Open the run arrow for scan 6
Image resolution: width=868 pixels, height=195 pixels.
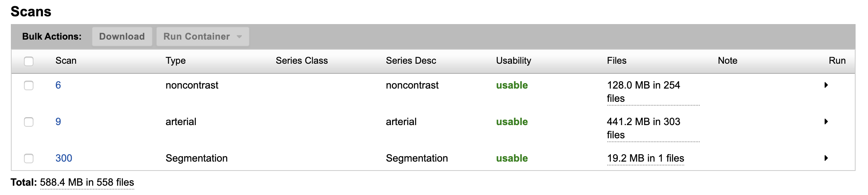click(826, 85)
